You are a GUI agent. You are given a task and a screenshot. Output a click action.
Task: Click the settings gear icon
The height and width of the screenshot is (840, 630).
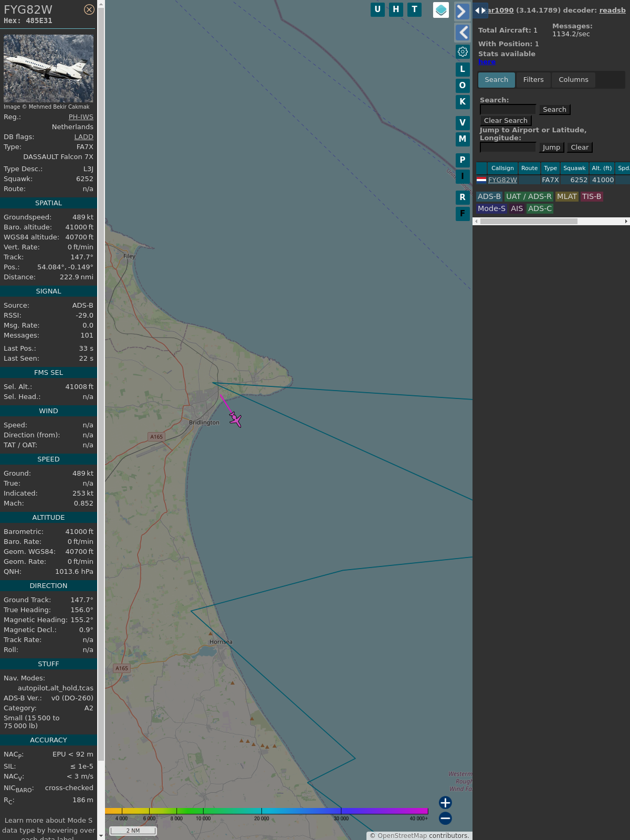coord(463,51)
